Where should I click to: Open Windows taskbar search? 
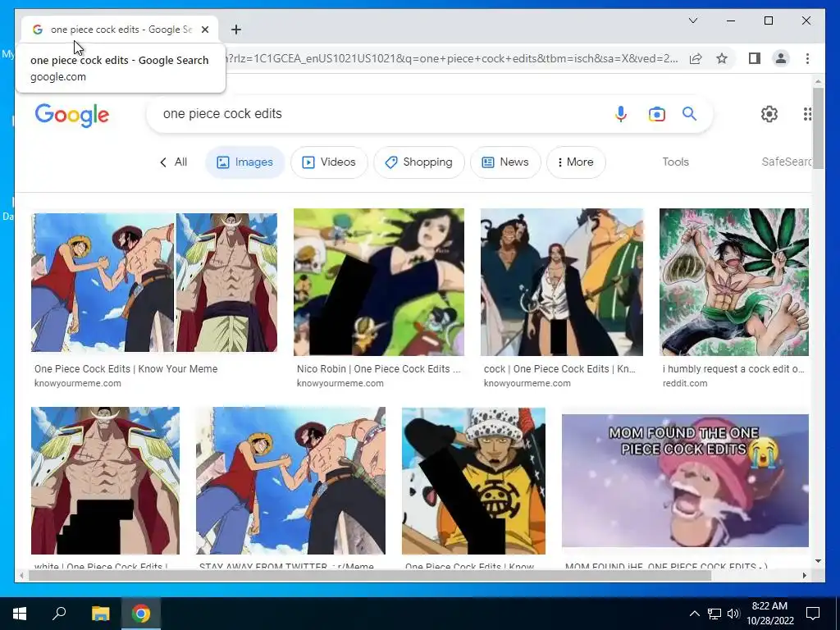point(59,614)
